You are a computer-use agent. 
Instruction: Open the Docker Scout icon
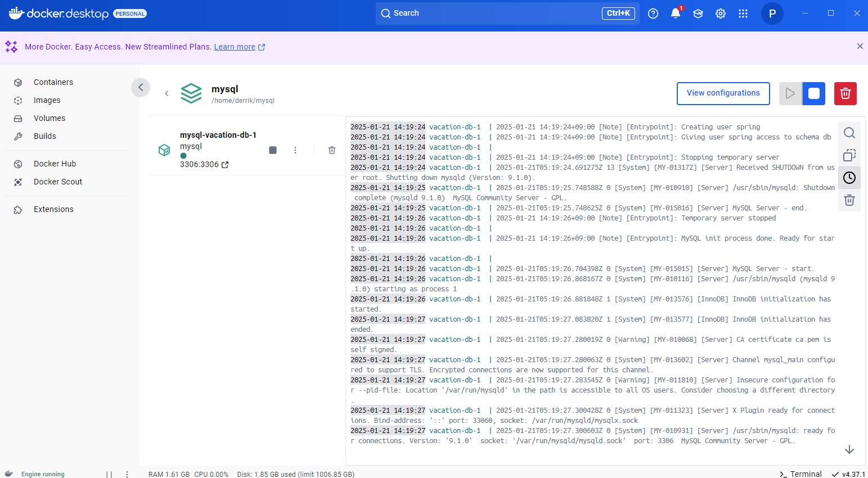coord(18,182)
